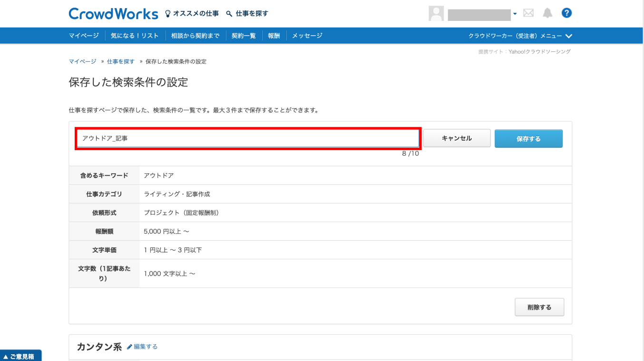Open 仕事を探す with magnifier icon
644x361 pixels.
(x=247, y=14)
